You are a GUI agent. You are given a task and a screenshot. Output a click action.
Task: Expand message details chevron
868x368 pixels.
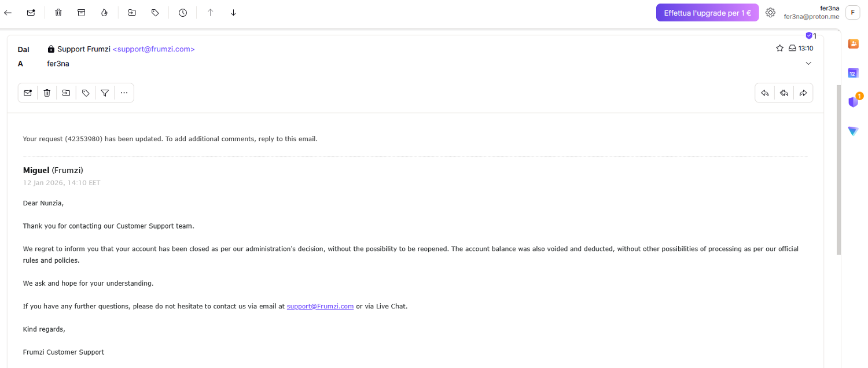pyautogui.click(x=808, y=64)
